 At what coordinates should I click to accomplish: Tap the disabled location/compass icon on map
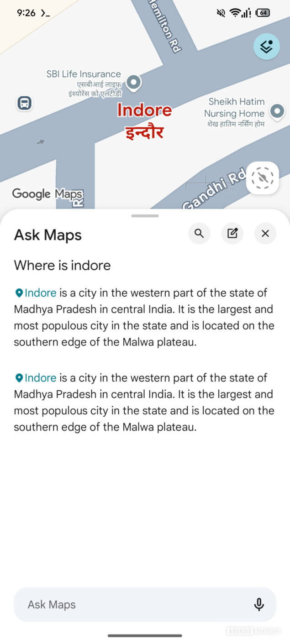coord(262,178)
